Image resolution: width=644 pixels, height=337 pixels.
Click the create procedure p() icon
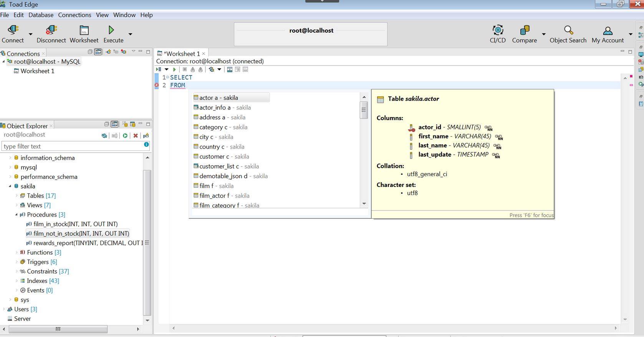point(146,135)
